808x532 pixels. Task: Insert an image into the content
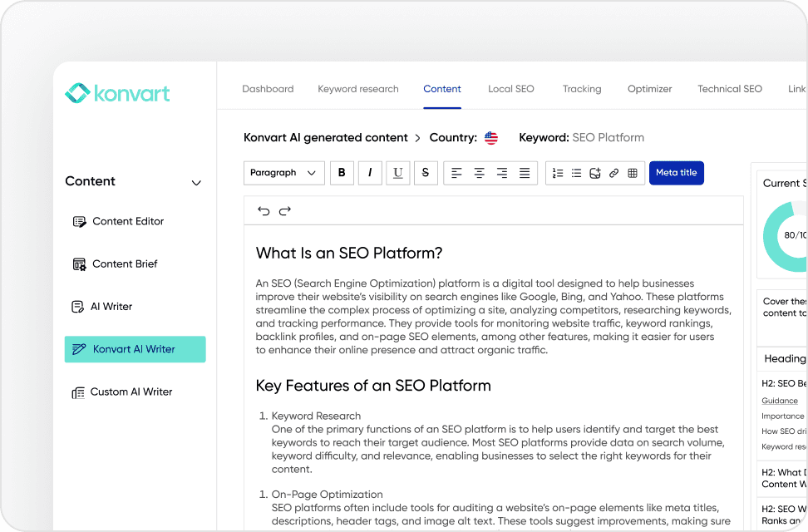click(x=595, y=173)
